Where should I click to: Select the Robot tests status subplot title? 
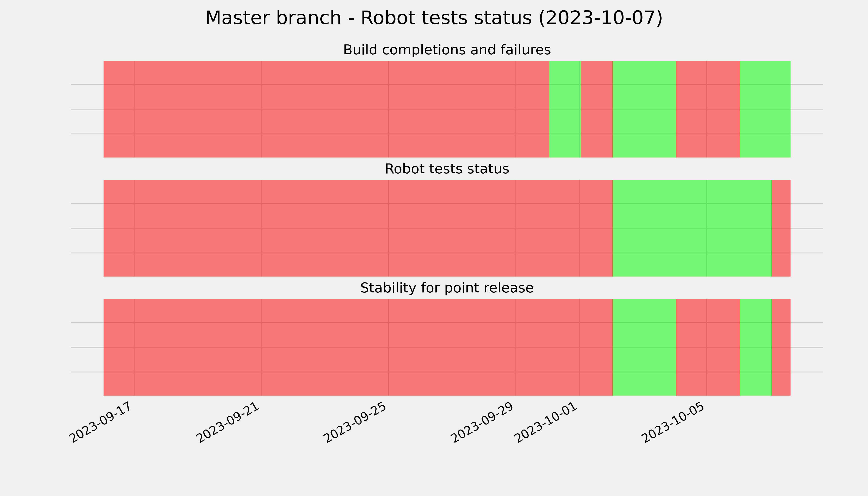(x=447, y=169)
